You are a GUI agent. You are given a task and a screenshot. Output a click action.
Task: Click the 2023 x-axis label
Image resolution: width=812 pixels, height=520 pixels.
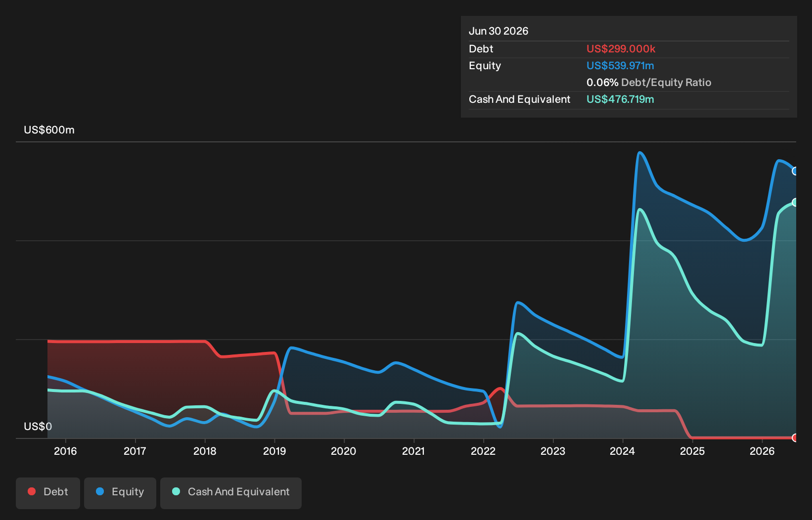click(553, 451)
